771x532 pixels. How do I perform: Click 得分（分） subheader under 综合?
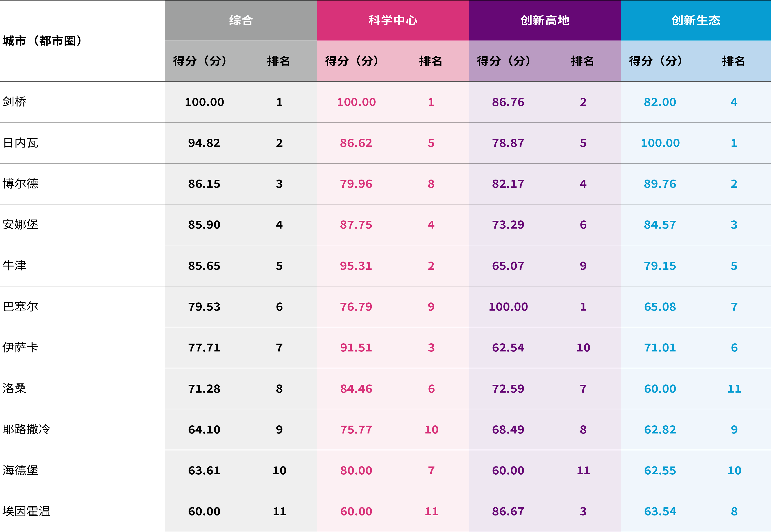pos(200,61)
